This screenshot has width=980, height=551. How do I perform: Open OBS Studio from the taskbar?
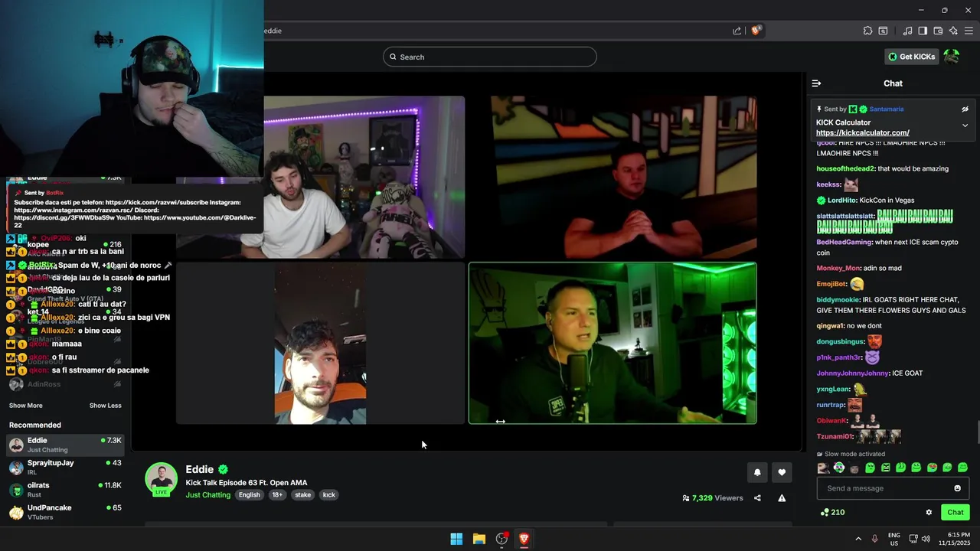pyautogui.click(x=501, y=539)
